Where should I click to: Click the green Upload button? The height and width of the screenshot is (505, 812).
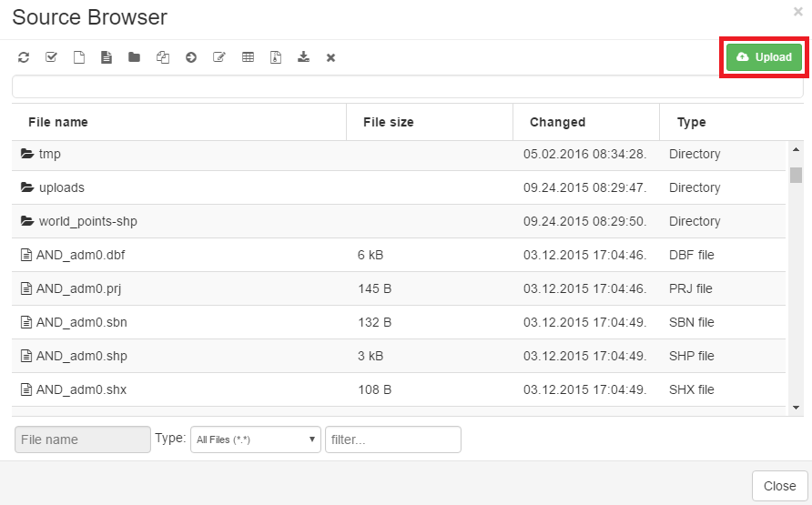[x=764, y=57]
